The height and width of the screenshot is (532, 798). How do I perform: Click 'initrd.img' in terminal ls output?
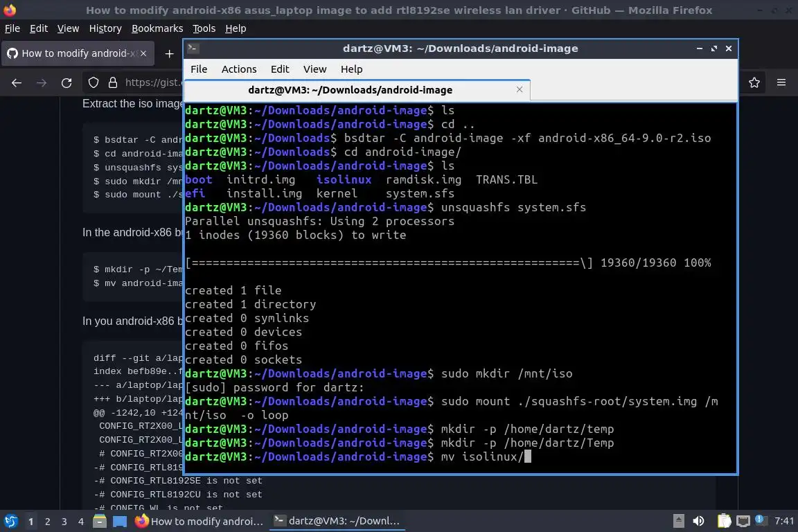click(x=260, y=179)
